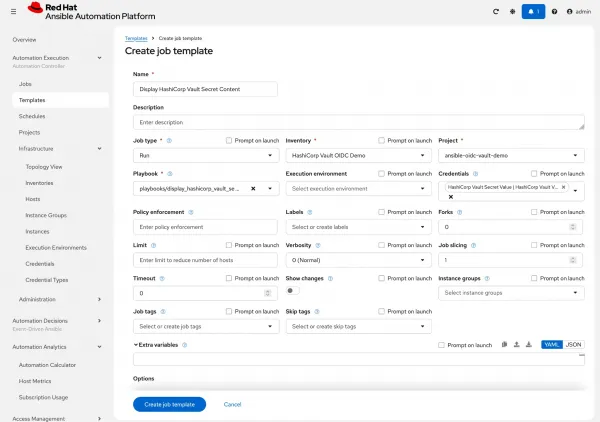Switch extra variables editor to YAML
The image size is (600, 422).
(x=552, y=345)
